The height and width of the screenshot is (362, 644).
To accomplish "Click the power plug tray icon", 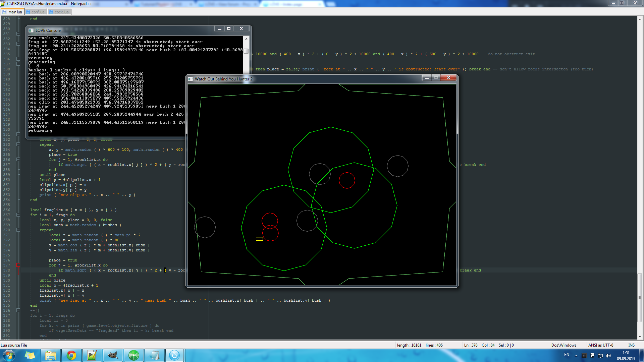I will [592, 356].
